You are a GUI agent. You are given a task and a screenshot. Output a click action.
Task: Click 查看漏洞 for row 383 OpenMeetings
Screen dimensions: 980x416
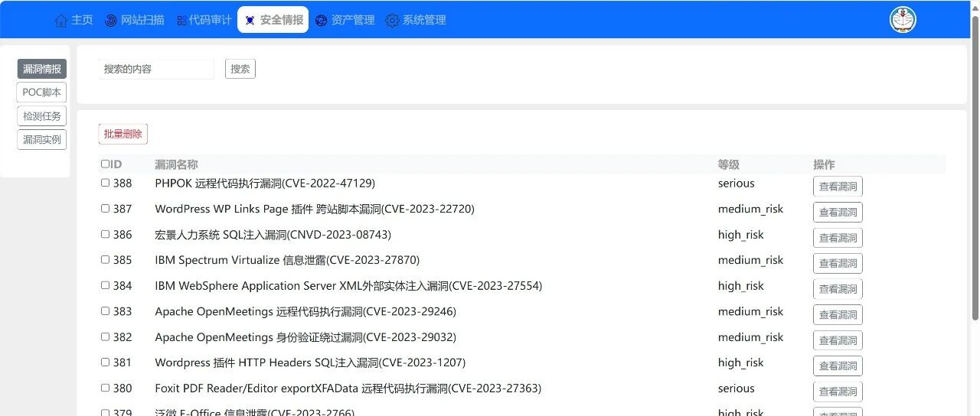838,314
